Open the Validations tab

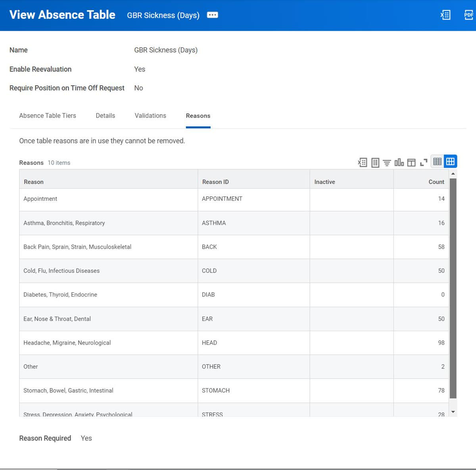click(x=150, y=116)
